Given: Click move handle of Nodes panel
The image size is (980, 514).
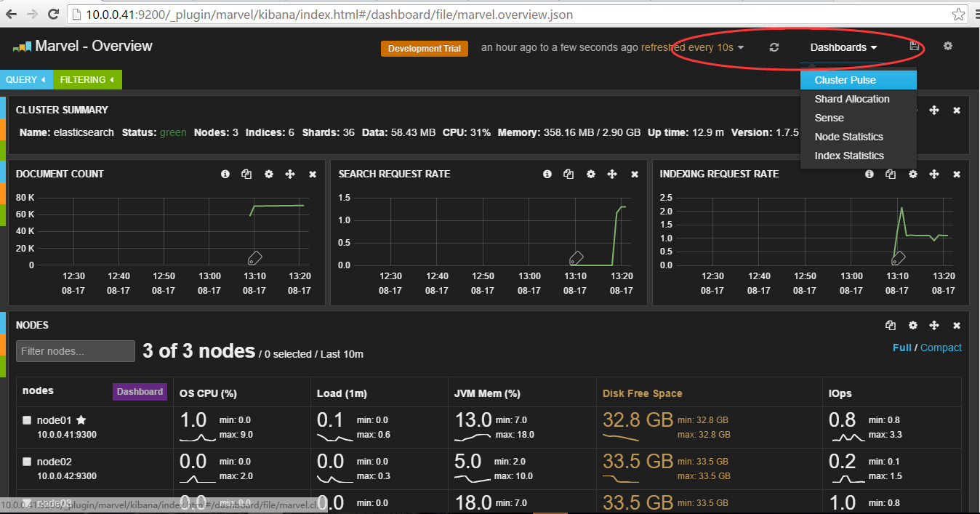Looking at the screenshot, I should pyautogui.click(x=934, y=326).
